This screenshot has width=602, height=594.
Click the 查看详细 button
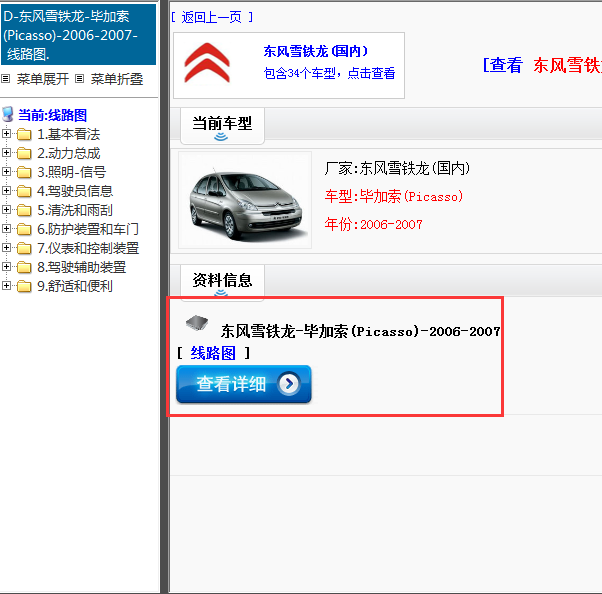(244, 384)
